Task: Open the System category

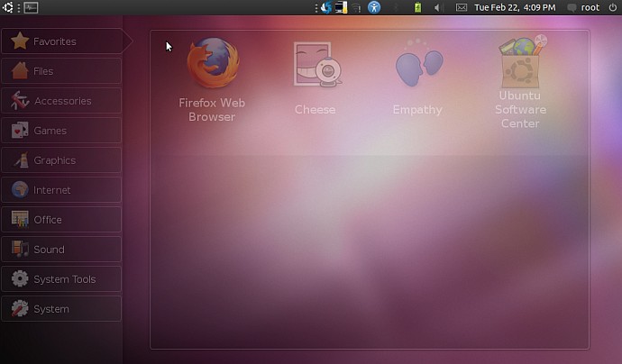Action: pyautogui.click(x=62, y=309)
